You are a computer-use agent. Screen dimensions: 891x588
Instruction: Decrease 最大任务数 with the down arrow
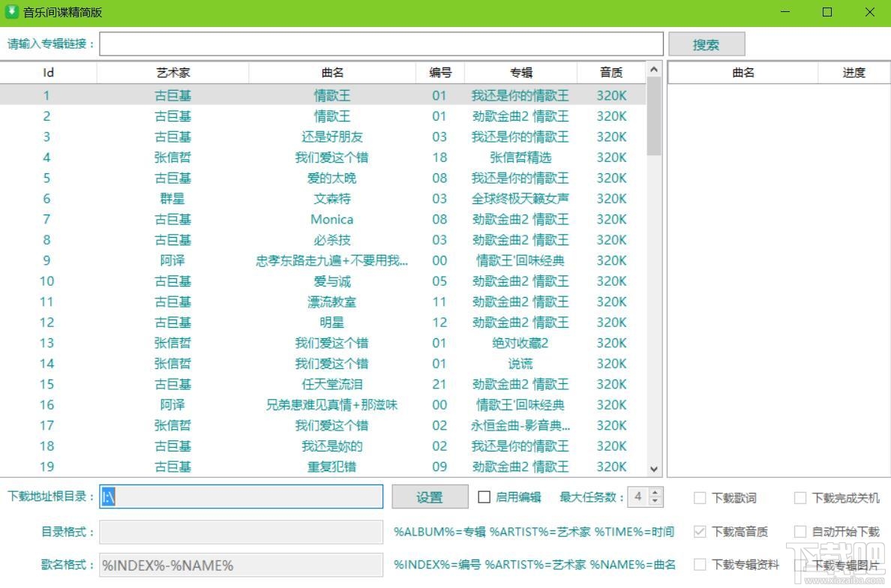655,502
